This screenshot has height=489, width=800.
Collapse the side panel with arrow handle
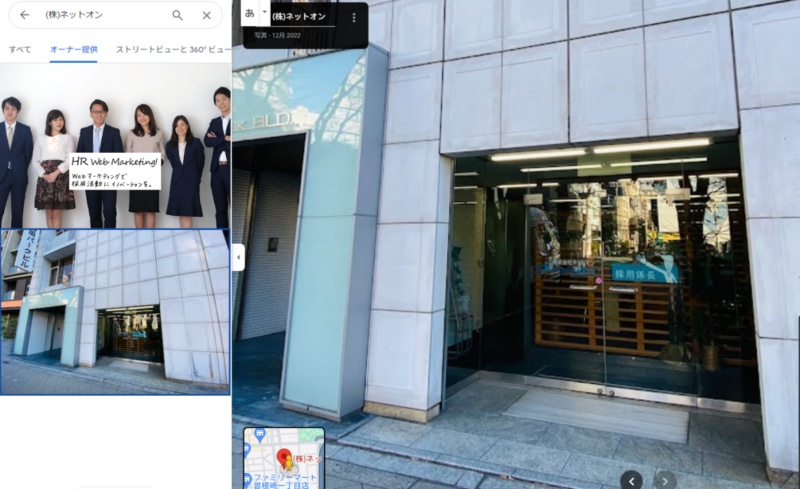pyautogui.click(x=238, y=258)
